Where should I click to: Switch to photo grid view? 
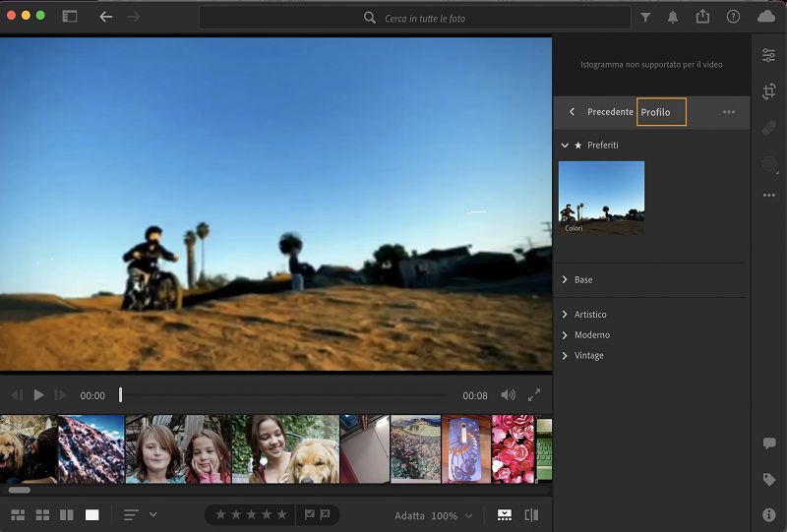18,515
